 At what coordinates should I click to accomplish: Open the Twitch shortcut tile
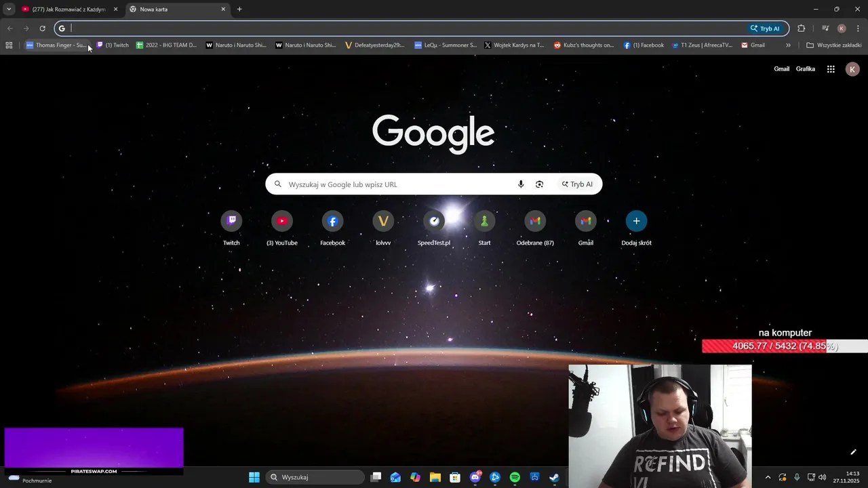coord(231,228)
